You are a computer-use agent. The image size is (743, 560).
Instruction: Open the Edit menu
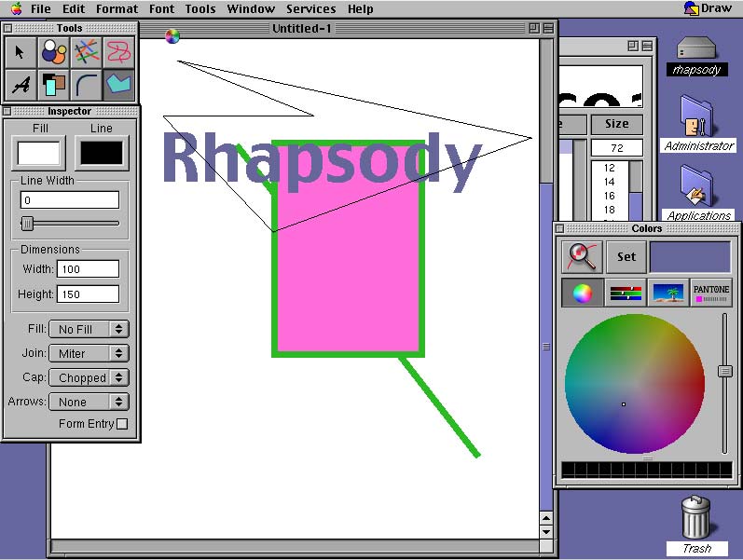point(74,9)
